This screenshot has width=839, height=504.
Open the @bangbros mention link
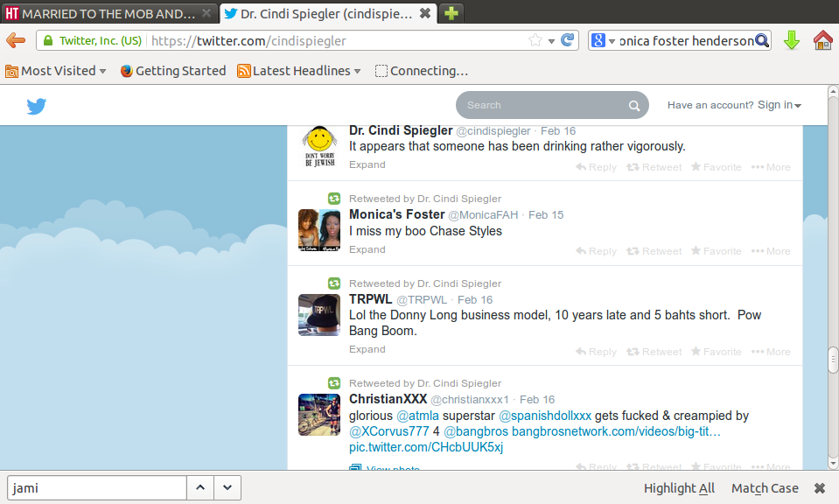(476, 431)
